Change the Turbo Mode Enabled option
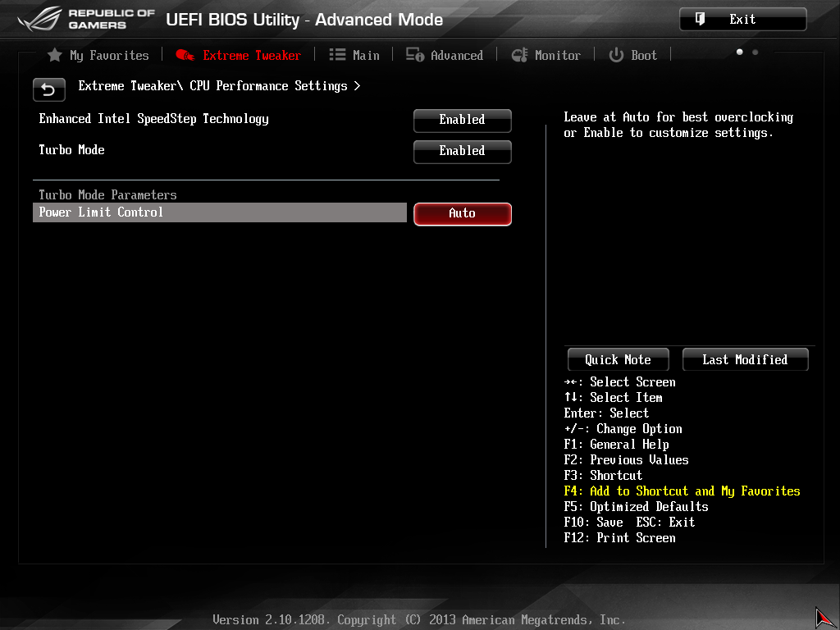The image size is (840, 630). pos(463,152)
